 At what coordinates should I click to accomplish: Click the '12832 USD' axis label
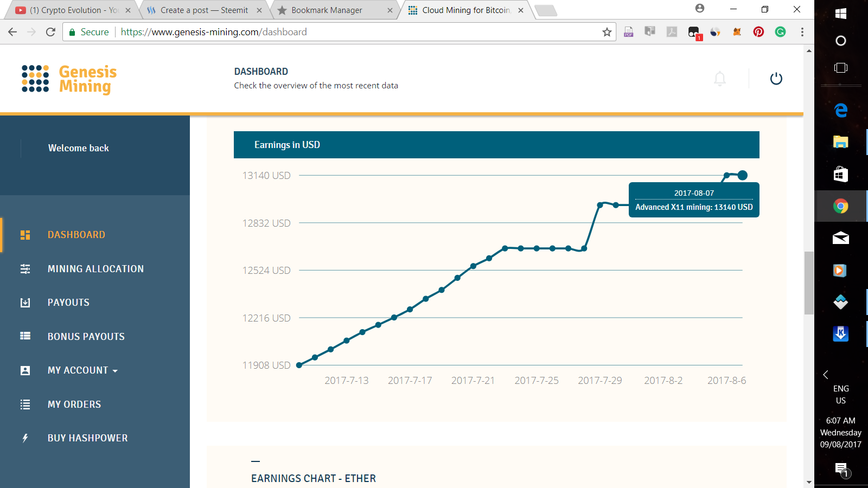[x=266, y=223]
